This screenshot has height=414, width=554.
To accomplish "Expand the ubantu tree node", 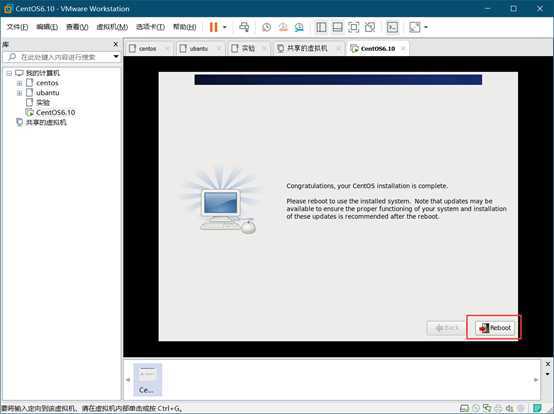I will click(19, 93).
